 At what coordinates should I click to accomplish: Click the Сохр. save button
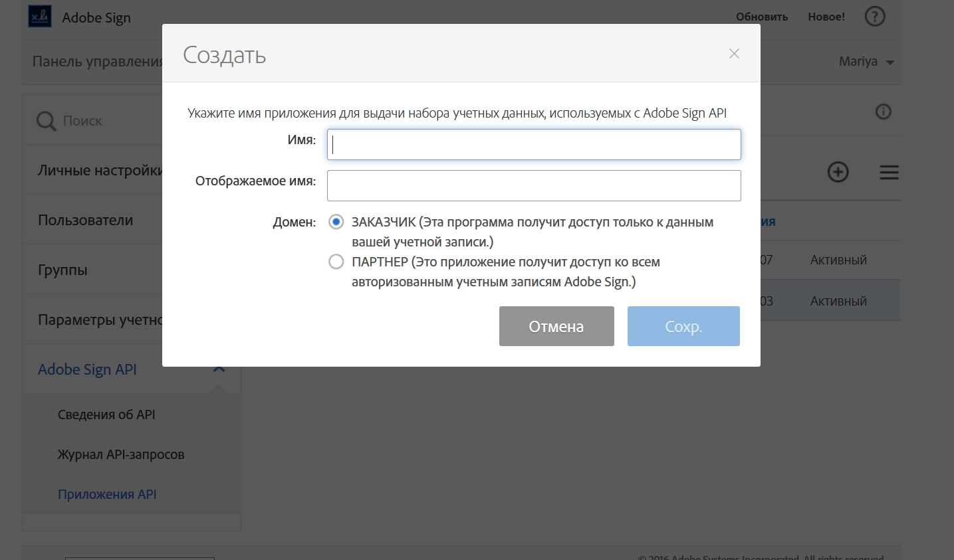[x=683, y=326]
